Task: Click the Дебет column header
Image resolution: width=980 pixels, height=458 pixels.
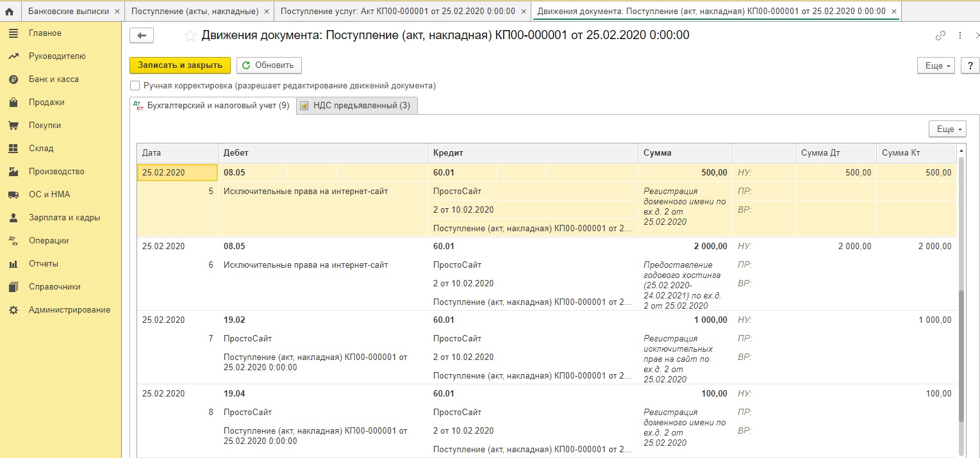Action: tap(323, 153)
